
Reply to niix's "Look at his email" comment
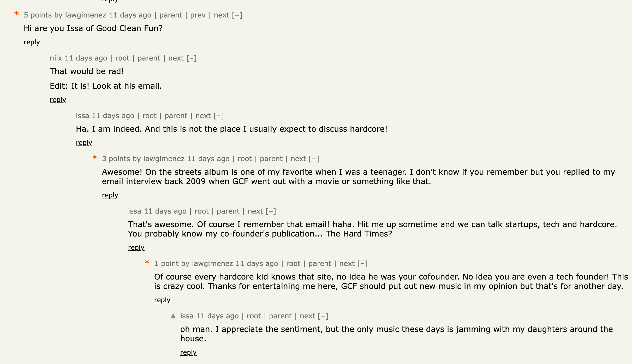click(x=58, y=100)
